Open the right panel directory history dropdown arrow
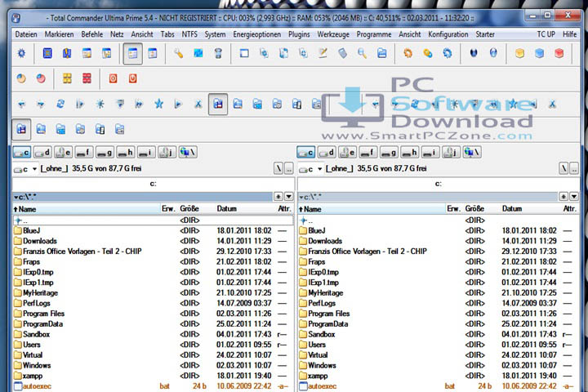Screen dimensions: 588x392 [574, 196]
